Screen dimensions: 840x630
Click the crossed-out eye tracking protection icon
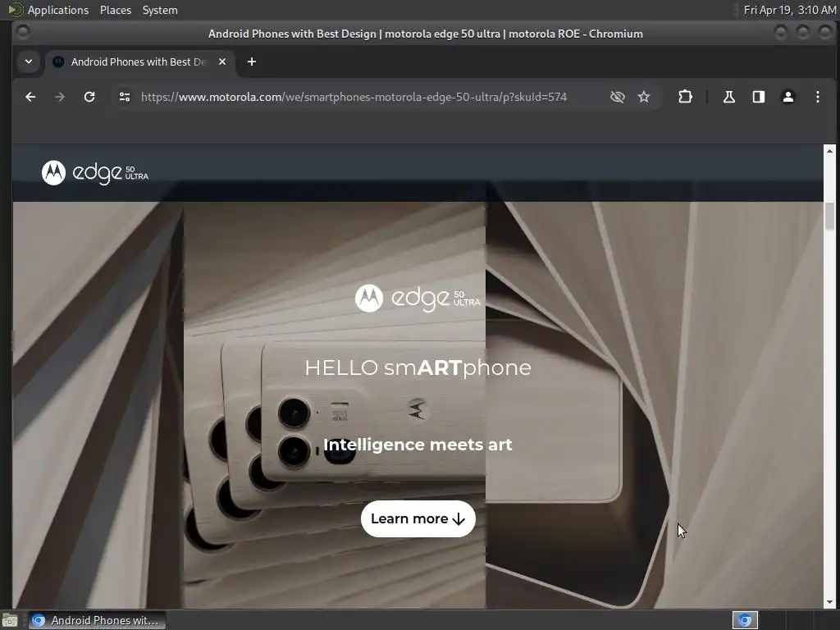617,97
